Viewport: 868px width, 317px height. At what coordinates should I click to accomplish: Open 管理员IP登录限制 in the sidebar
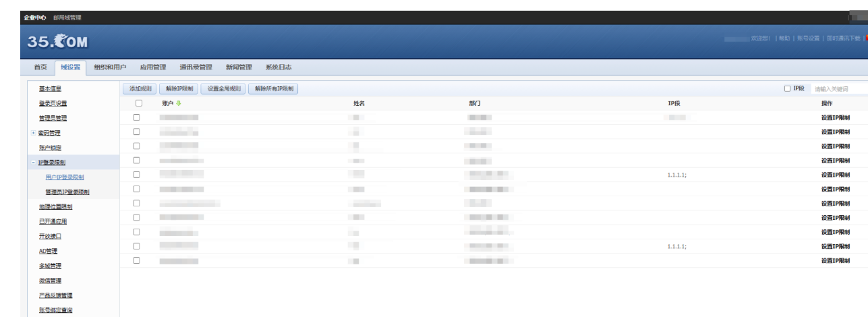pos(67,192)
